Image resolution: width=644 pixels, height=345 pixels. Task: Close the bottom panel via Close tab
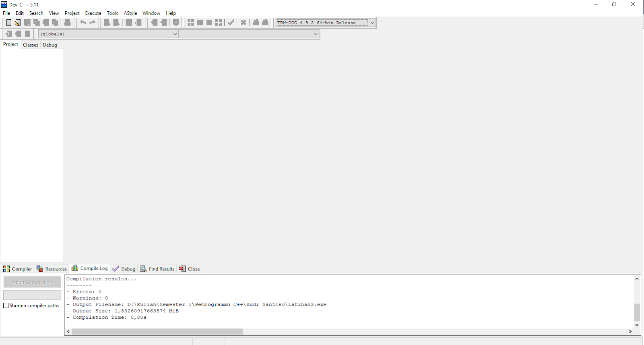click(190, 269)
